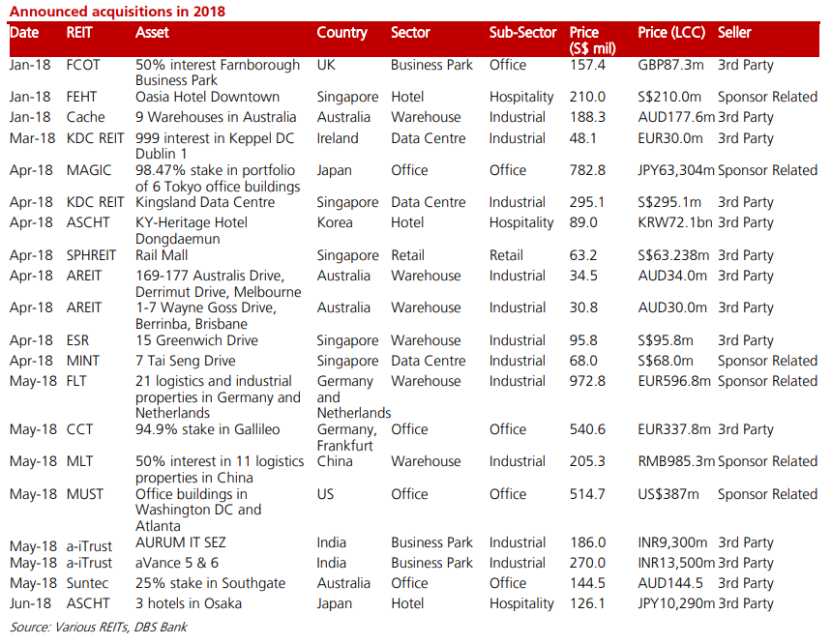Click 'AURUM IT SEZ' asset cell

[181, 542]
